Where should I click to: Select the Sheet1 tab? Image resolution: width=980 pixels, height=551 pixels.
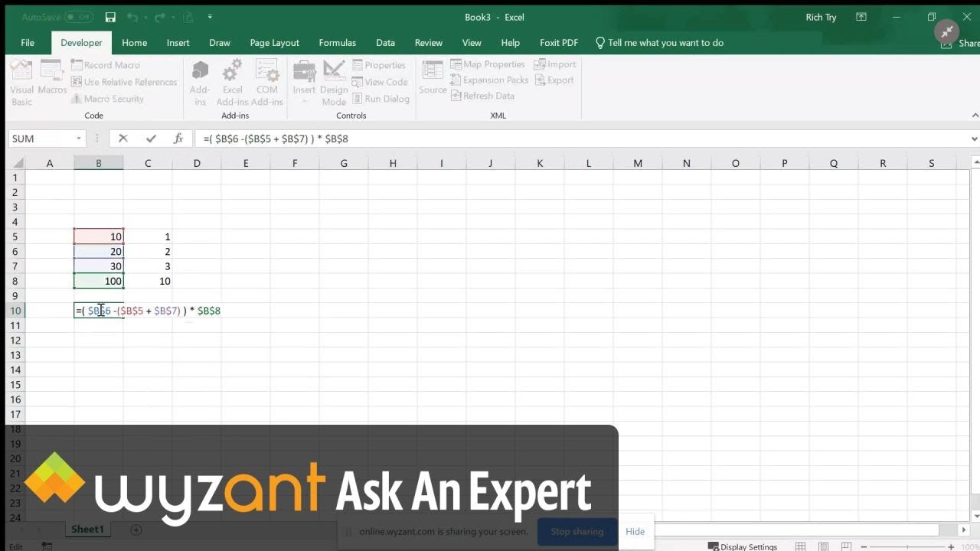[87, 529]
